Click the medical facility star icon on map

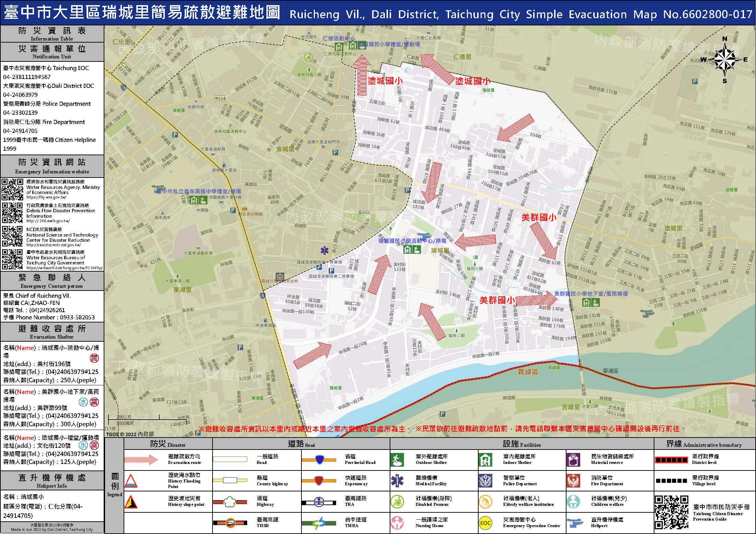pyautogui.click(x=324, y=250)
